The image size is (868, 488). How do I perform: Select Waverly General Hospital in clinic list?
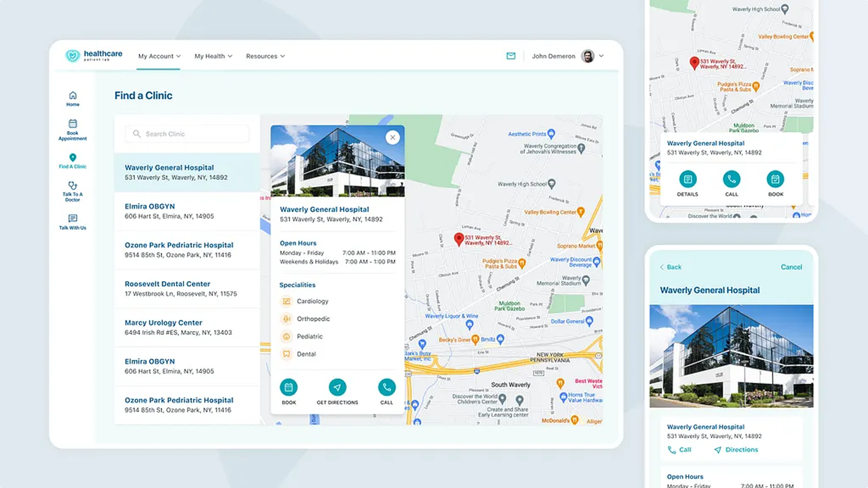point(187,172)
